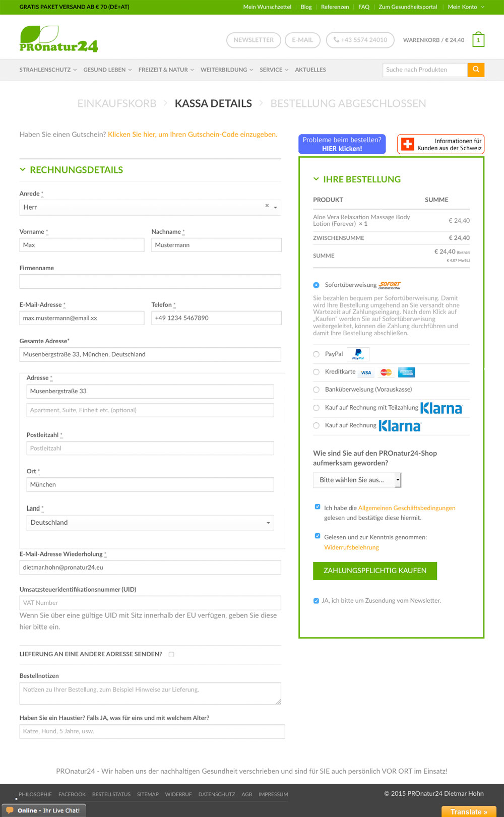Tick the different delivery address checkbox

171,654
